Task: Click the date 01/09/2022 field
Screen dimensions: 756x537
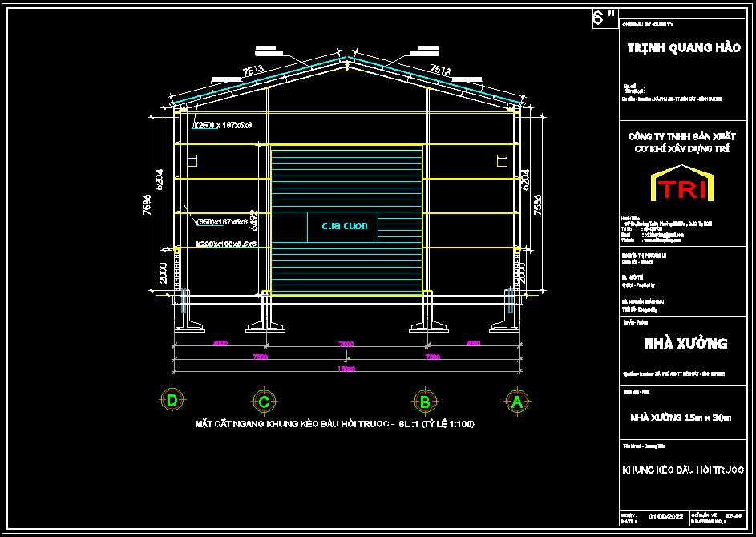Action: 665,517
